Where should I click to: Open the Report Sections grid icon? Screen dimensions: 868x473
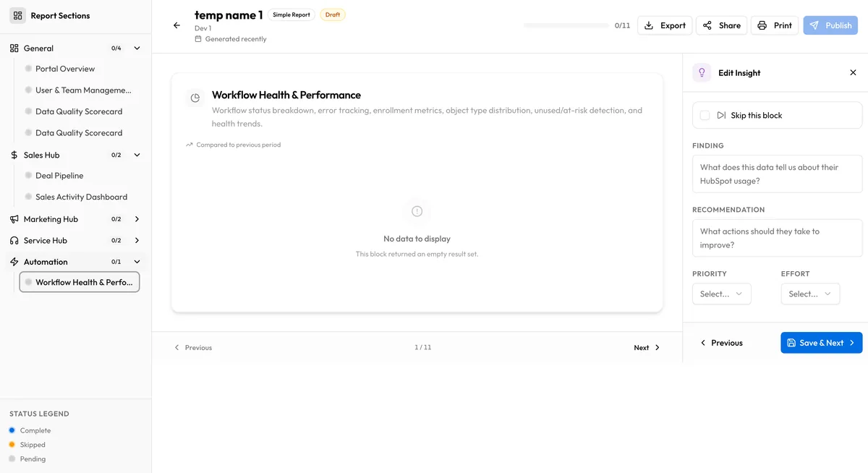coord(17,15)
